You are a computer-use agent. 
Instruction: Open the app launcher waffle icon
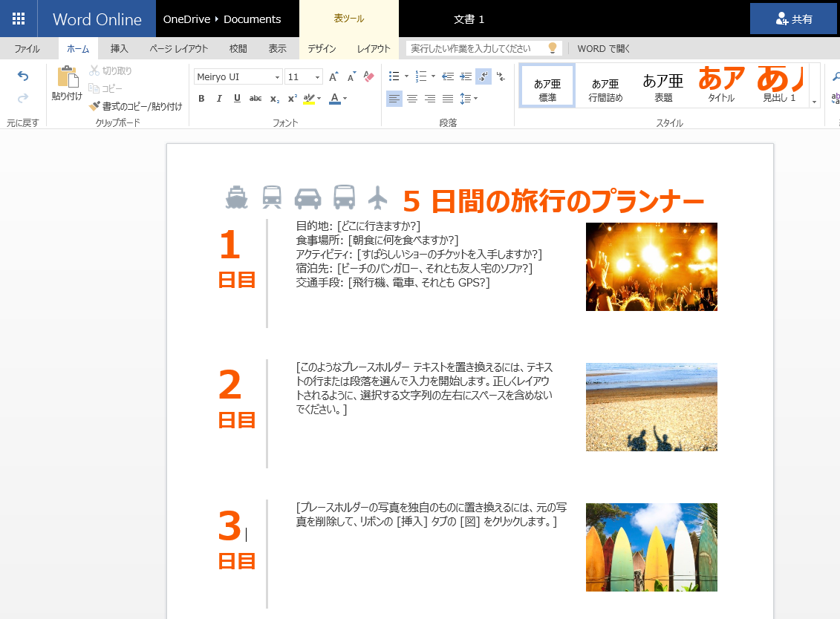coord(19,19)
